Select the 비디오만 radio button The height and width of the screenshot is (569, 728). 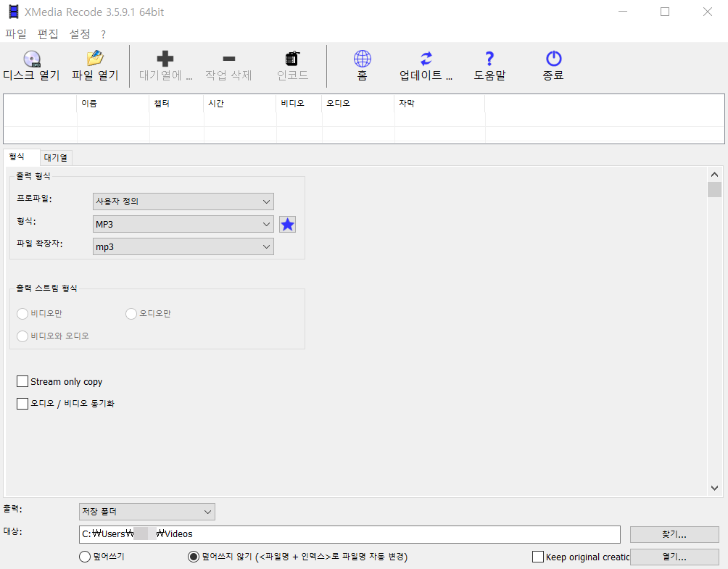22,314
